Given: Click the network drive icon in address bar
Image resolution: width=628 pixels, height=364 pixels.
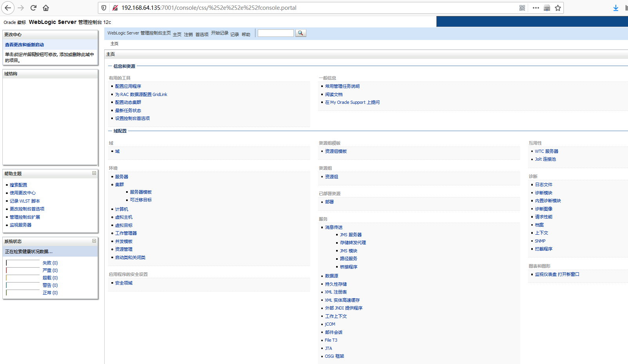Looking at the screenshot, I should [x=547, y=8].
